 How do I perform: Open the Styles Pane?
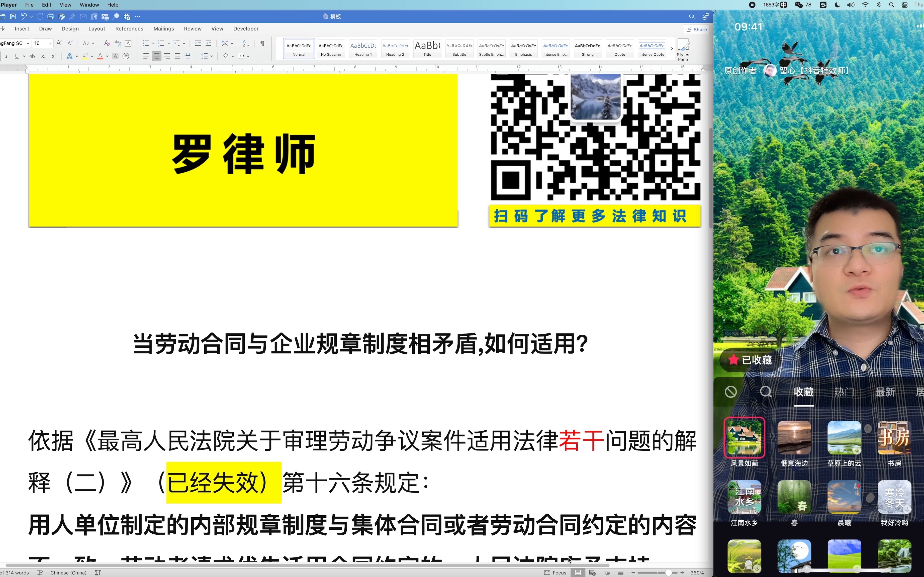point(683,50)
